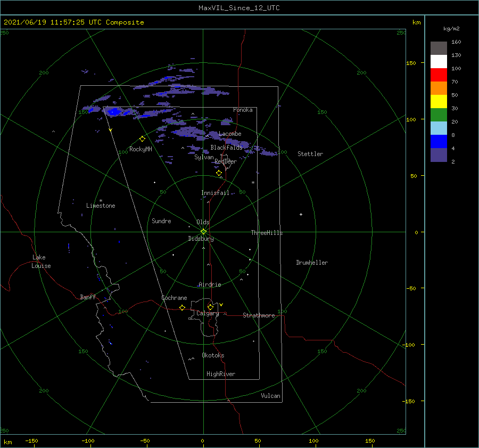
Task: Click the Limestone label
Action: [101, 206]
